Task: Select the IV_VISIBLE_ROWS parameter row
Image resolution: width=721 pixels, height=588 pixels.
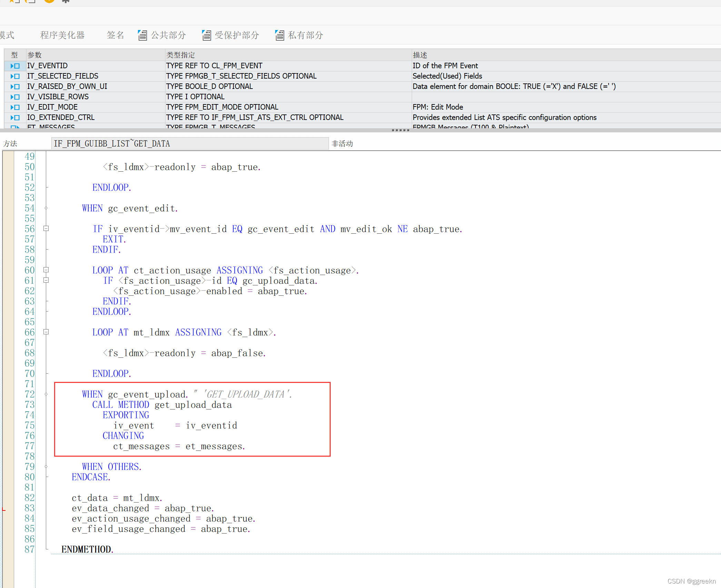Action: pyautogui.click(x=58, y=97)
